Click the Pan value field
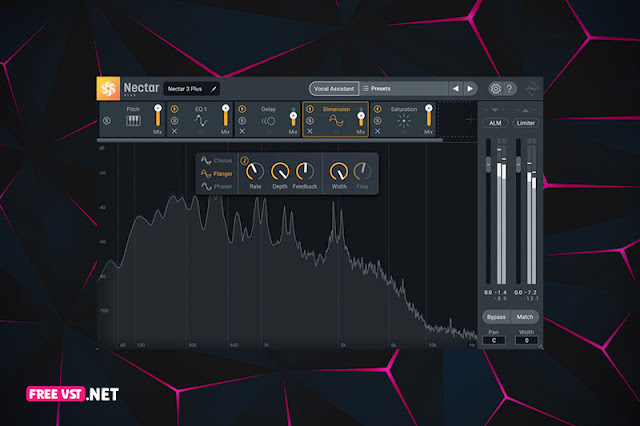640x426 pixels. 494,340
